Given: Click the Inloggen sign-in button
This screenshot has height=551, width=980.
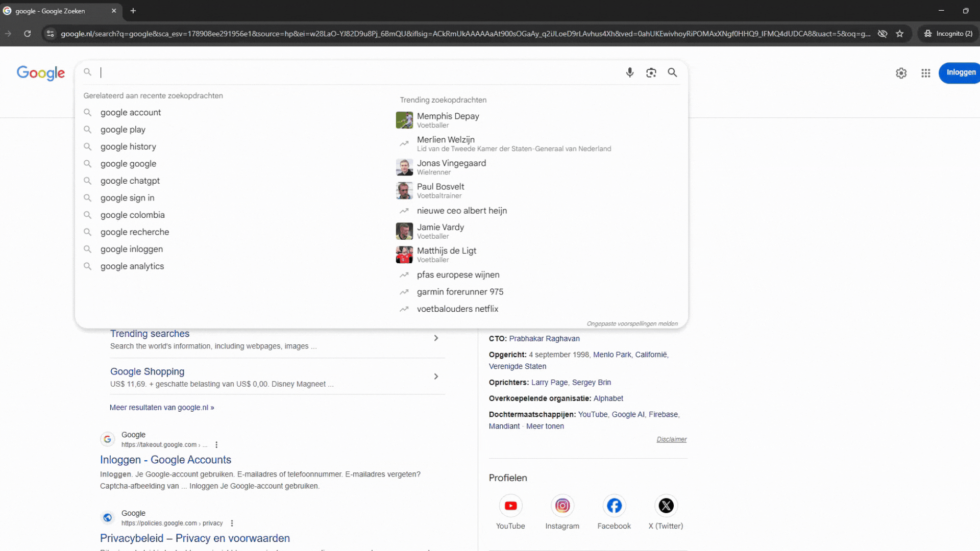Looking at the screenshot, I should pyautogui.click(x=960, y=72).
